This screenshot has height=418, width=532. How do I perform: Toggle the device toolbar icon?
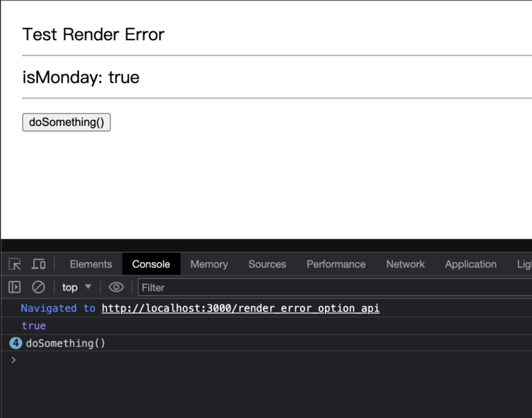point(39,264)
